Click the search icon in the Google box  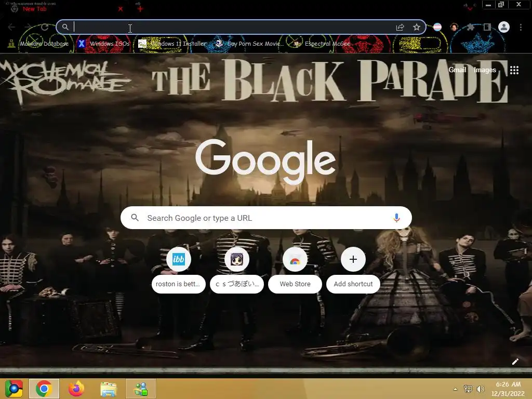coord(135,218)
